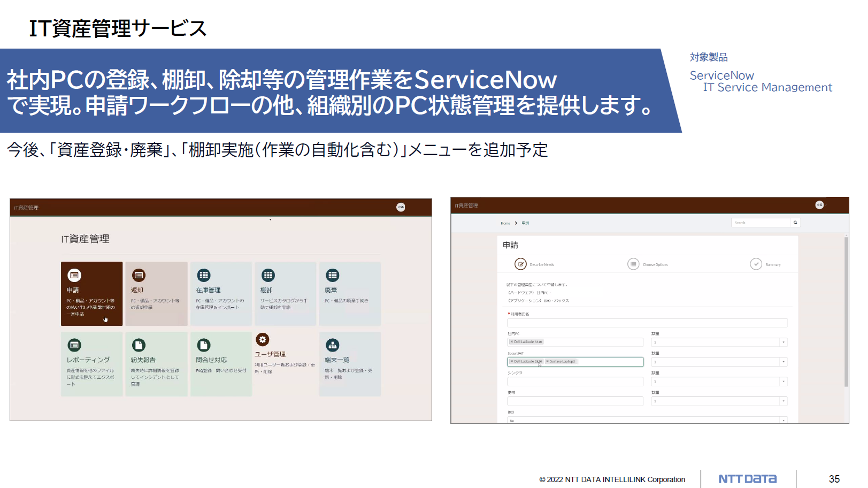Click IT資産管理 header in the 申請 form screenshot
The image size is (868, 488).
coord(466,205)
